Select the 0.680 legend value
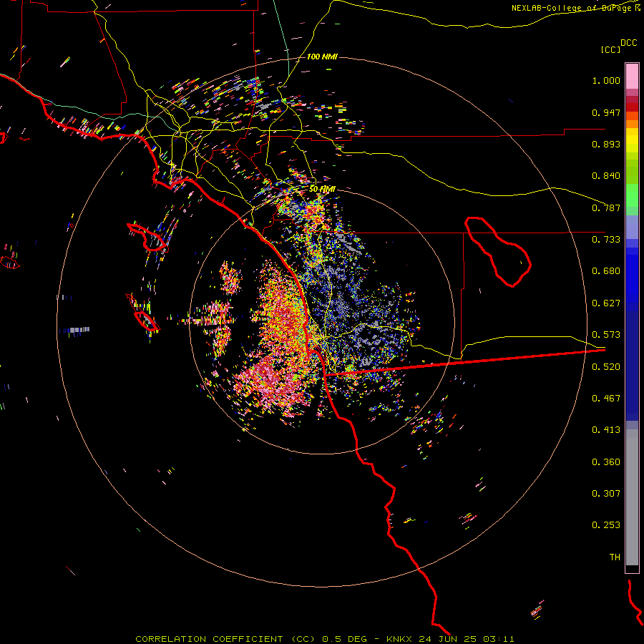Image resolution: width=644 pixels, height=644 pixels. click(606, 271)
